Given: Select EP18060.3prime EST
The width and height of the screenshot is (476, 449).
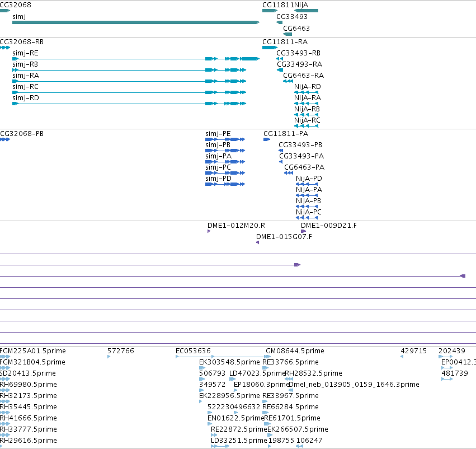Looking at the screenshot, I should point(235,390).
